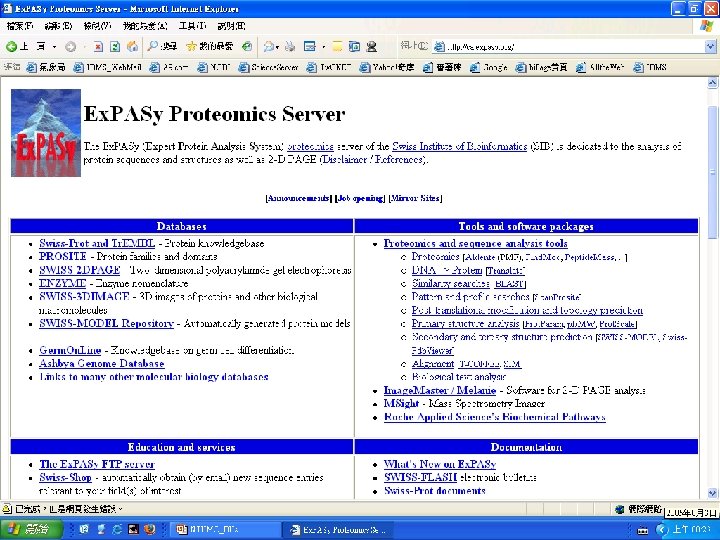
Task: Open the Google links bar bookmark
Action: point(489,67)
